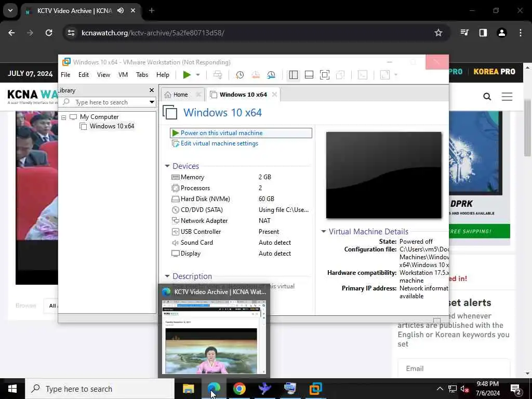Click Power on this virtual machine

241,133
